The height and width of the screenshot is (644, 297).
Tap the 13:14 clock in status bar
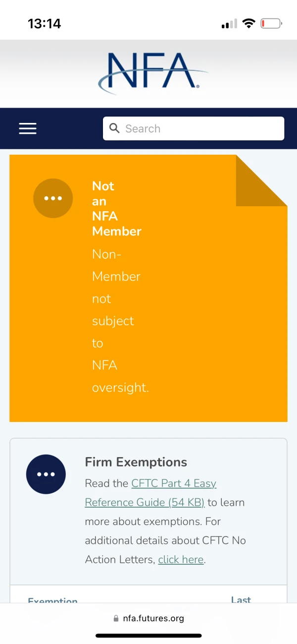click(45, 23)
